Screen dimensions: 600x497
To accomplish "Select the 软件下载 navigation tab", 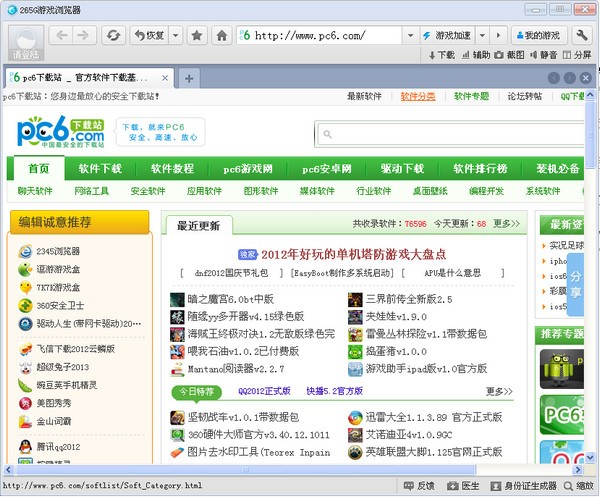I will point(100,168).
